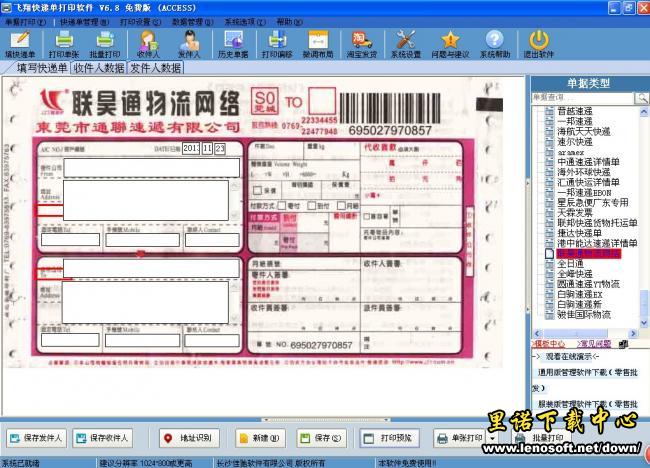Tick the 寄付 payment checkbox

[x=282, y=206]
